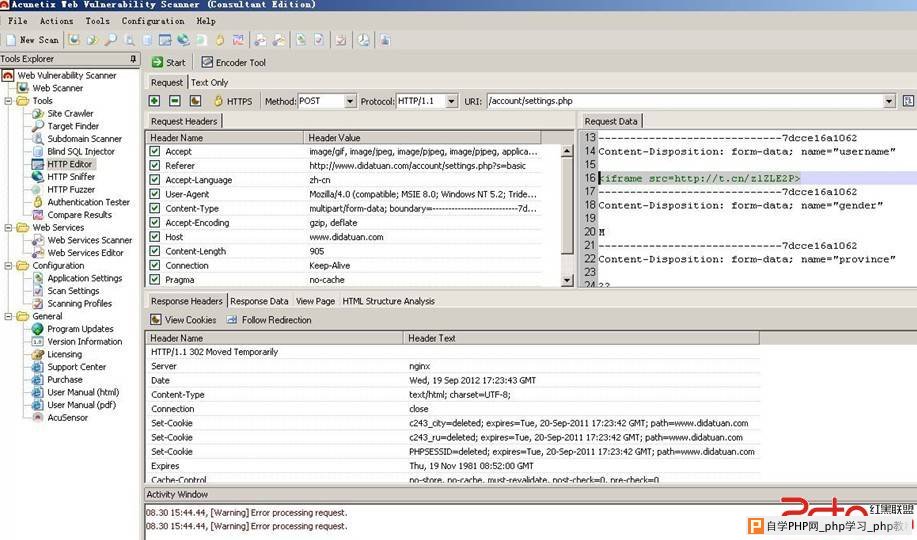This screenshot has height=540, width=917.
Task: Click the View Cookies button
Action: pyautogui.click(x=183, y=320)
